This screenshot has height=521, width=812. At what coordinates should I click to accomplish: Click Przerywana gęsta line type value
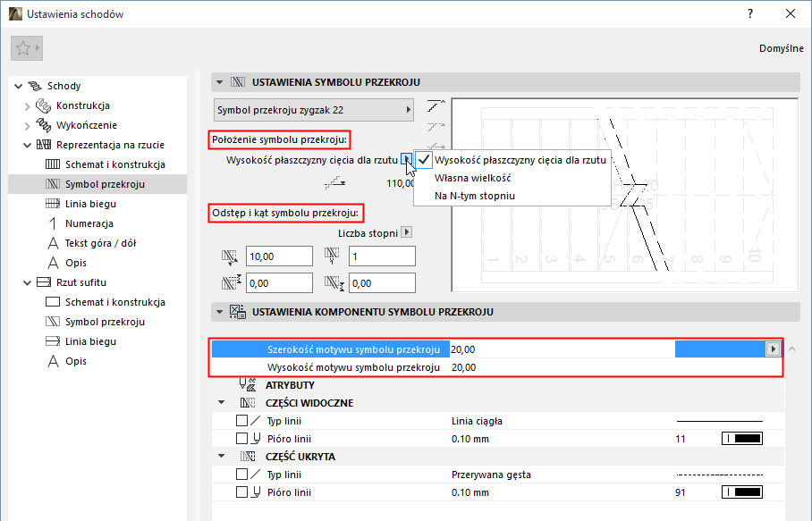point(491,475)
